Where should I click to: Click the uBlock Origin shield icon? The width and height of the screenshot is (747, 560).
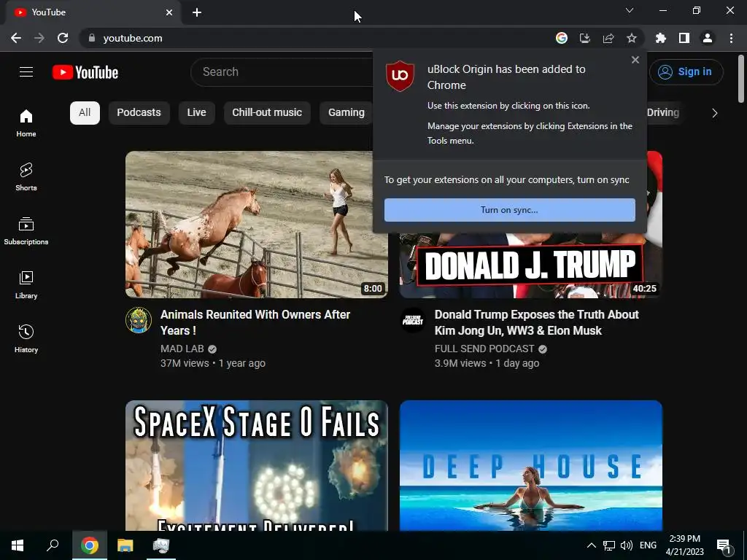tap(400, 76)
